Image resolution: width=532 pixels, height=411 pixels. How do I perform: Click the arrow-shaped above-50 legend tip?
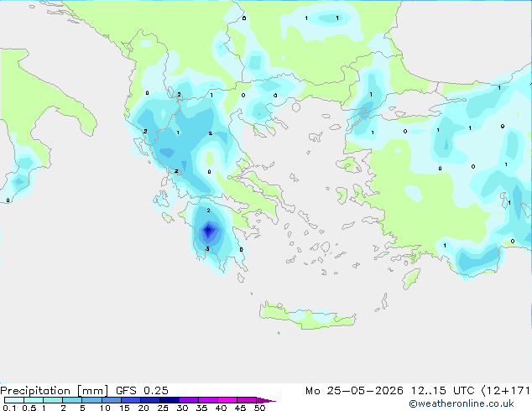266,400
